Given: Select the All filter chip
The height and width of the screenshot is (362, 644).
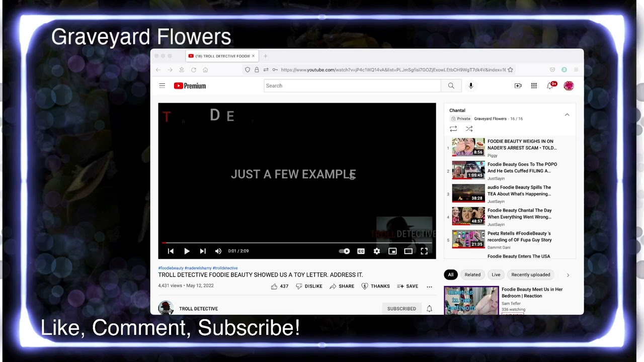Looking at the screenshot, I should 451,275.
